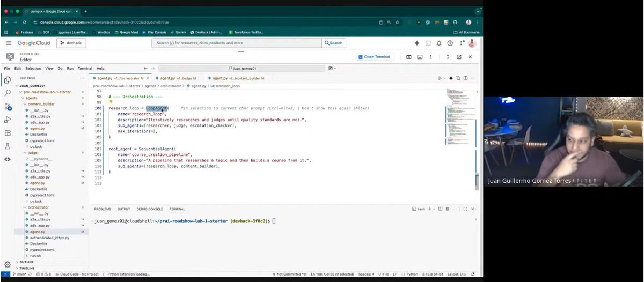
Task: Open the Run and Debug view
Action: 8,120
